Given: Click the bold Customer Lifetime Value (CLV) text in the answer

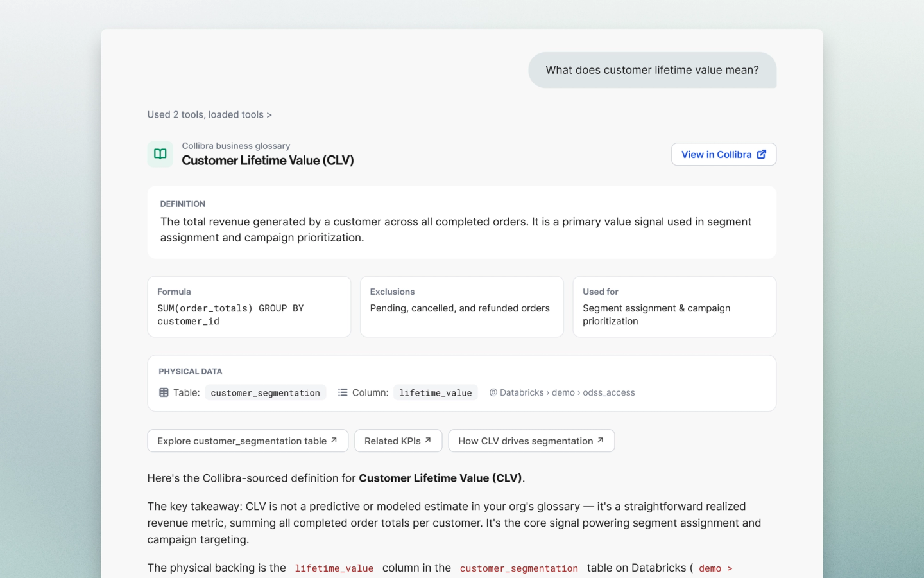Looking at the screenshot, I should (440, 478).
